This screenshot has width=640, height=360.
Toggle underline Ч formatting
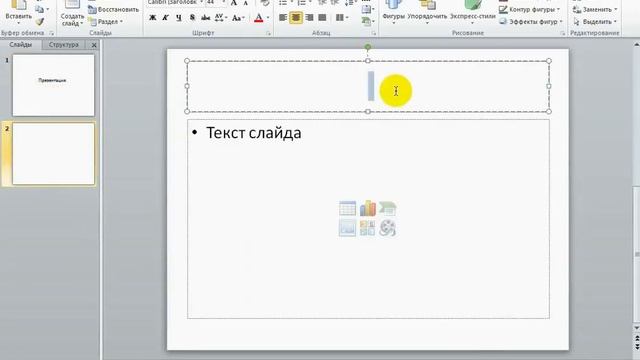coord(179,18)
